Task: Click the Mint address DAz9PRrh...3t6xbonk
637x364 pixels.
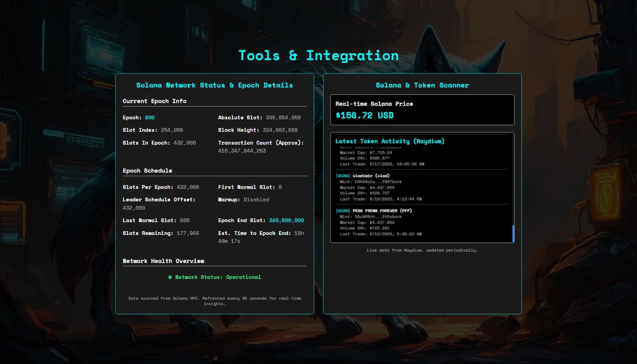Action: pyautogui.click(x=371, y=216)
